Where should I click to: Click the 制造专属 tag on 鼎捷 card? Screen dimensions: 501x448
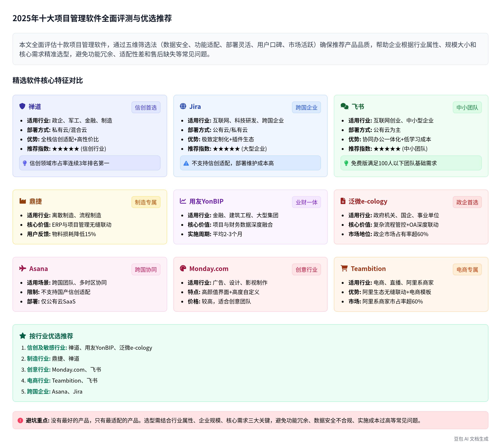pyautogui.click(x=146, y=202)
